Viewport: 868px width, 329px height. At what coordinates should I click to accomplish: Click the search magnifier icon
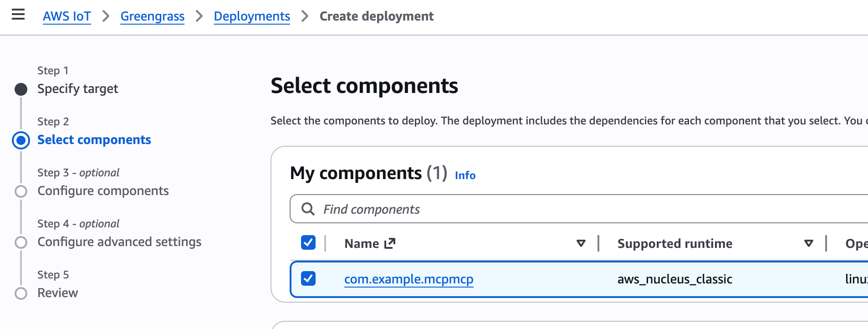[308, 209]
